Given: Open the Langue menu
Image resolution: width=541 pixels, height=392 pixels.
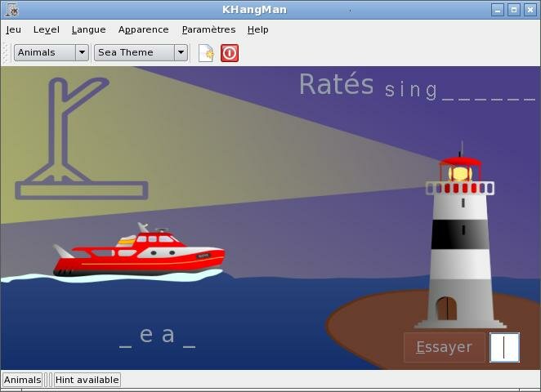Looking at the screenshot, I should click(x=89, y=29).
